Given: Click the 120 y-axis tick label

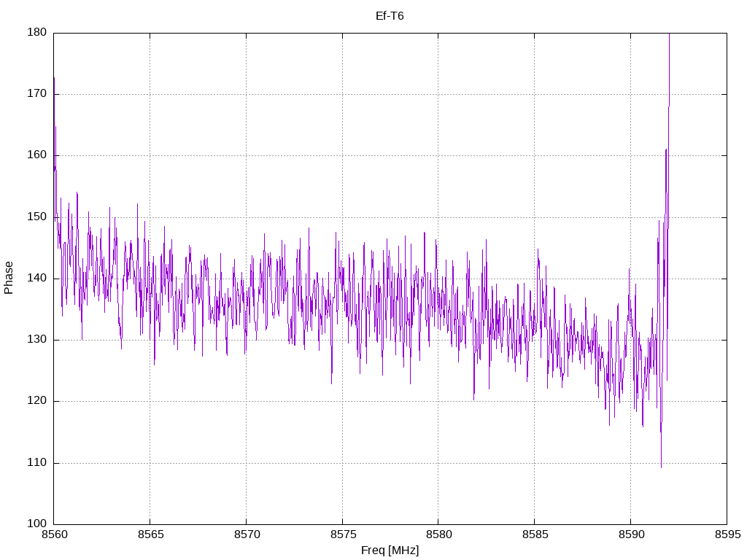Looking at the screenshot, I should click(x=37, y=401).
